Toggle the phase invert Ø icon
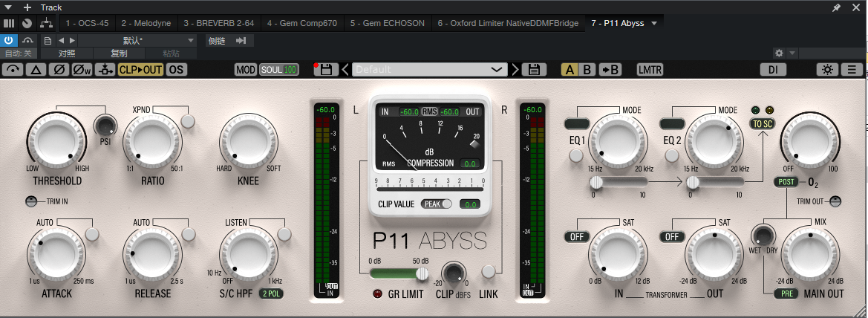The height and width of the screenshot is (318, 868). point(59,69)
